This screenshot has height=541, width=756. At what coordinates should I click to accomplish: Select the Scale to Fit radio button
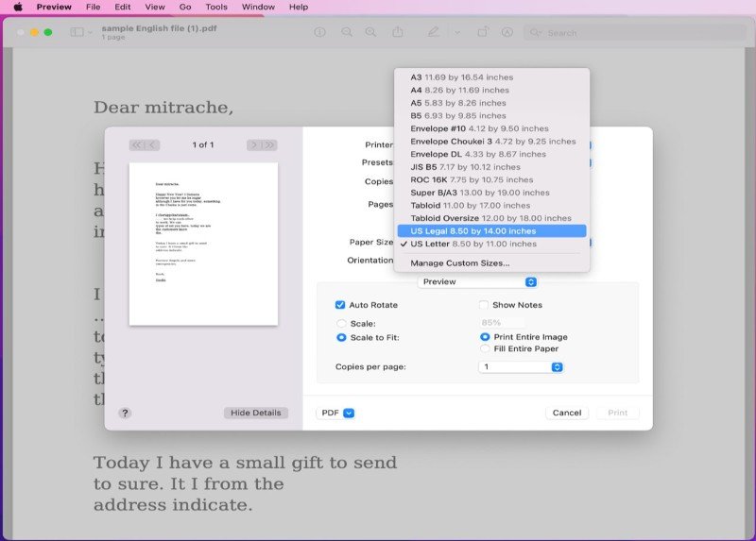click(x=341, y=338)
